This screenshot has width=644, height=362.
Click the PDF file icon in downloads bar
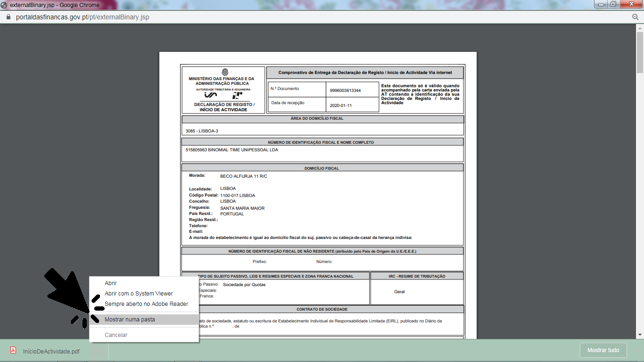click(x=13, y=350)
